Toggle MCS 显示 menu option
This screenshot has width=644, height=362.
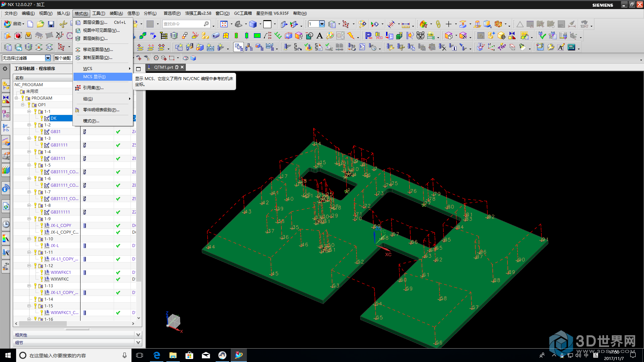tap(103, 77)
